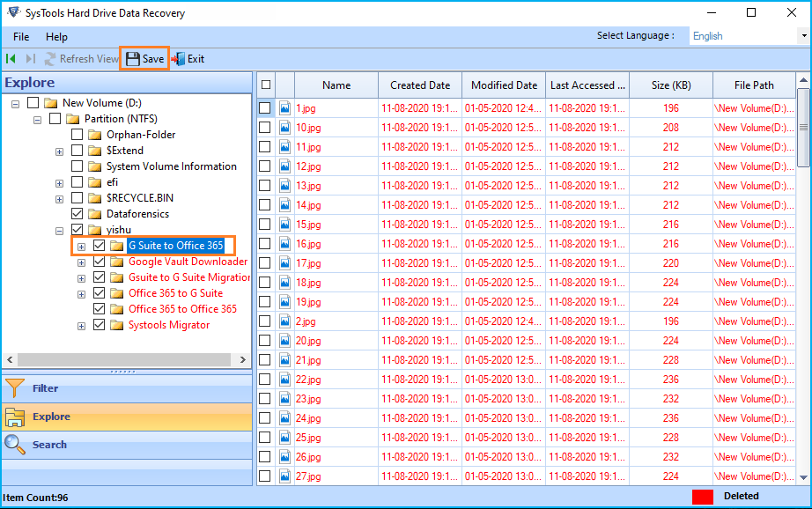Click the image file icon for 25.jpg
The height and width of the screenshot is (509, 812).
pyautogui.click(x=284, y=438)
